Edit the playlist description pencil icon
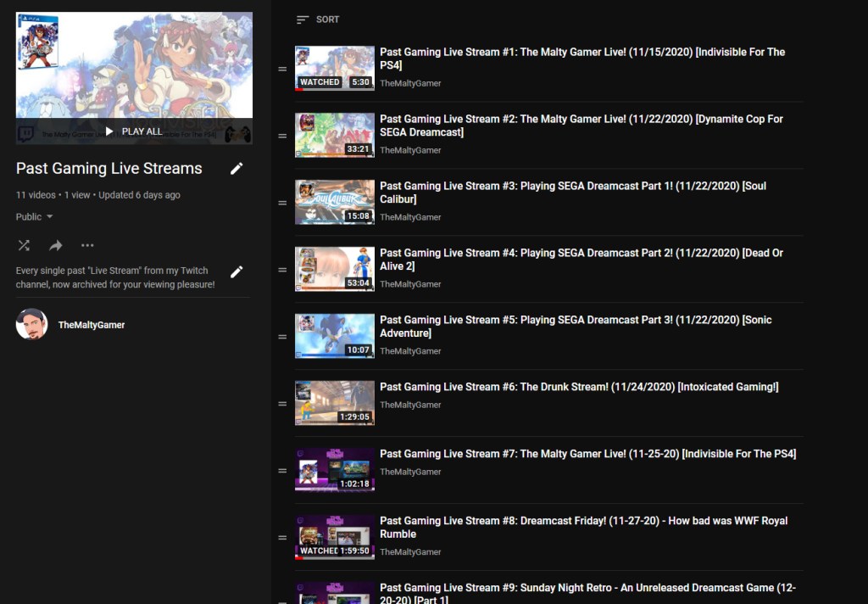This screenshot has height=604, width=868. [236, 271]
